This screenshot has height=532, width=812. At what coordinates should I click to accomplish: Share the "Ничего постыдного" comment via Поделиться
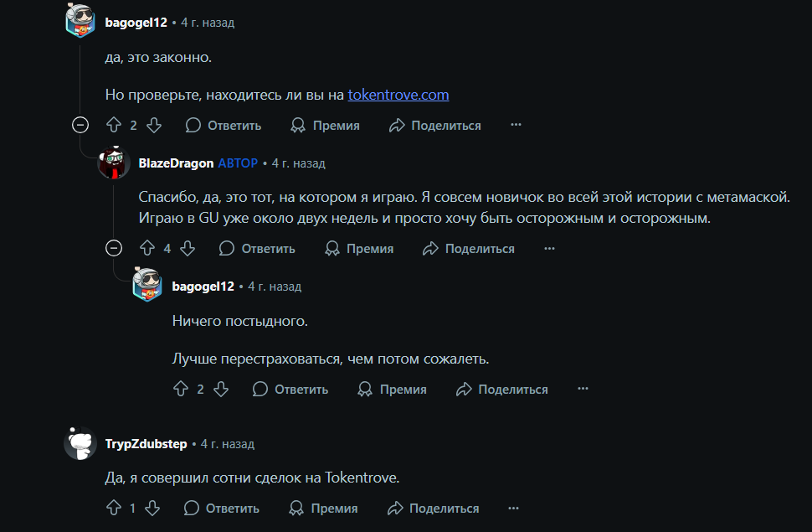(x=502, y=390)
